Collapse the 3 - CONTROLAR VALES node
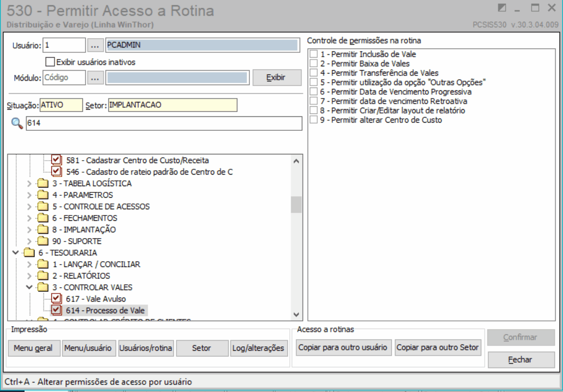The width and height of the screenshot is (563, 392). coord(30,288)
